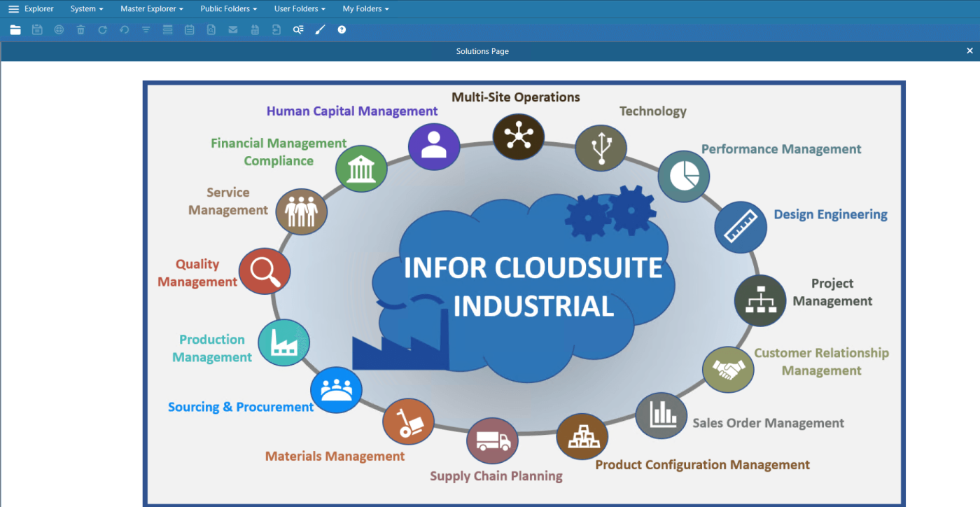Open the Materials Management text
This screenshot has width=980, height=507.
(335, 457)
